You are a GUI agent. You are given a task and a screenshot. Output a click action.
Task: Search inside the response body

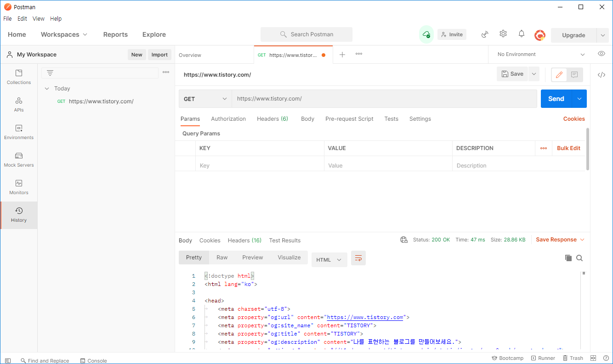pyautogui.click(x=579, y=258)
